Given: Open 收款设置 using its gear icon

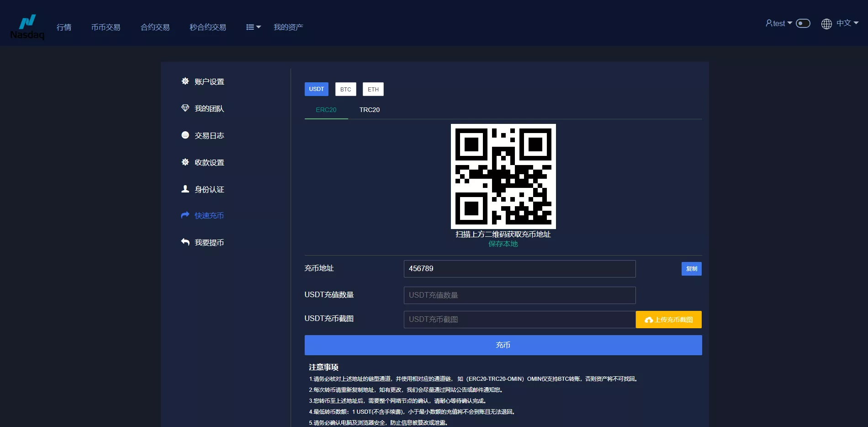Looking at the screenshot, I should point(185,162).
